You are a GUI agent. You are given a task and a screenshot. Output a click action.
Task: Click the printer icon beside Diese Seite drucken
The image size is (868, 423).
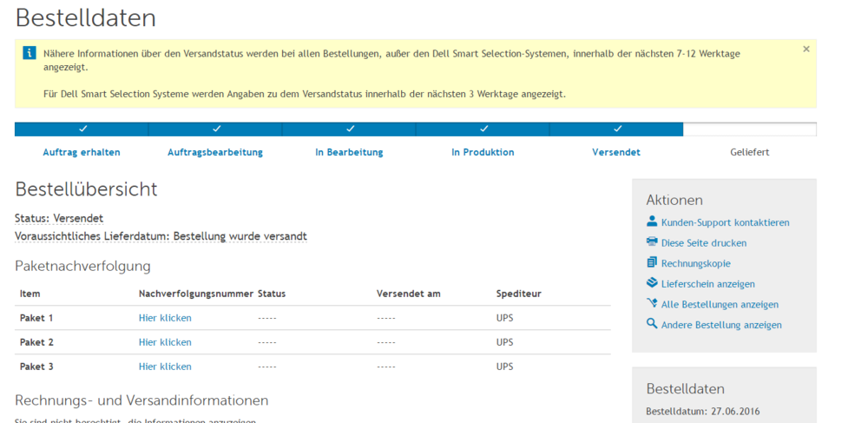(x=652, y=242)
